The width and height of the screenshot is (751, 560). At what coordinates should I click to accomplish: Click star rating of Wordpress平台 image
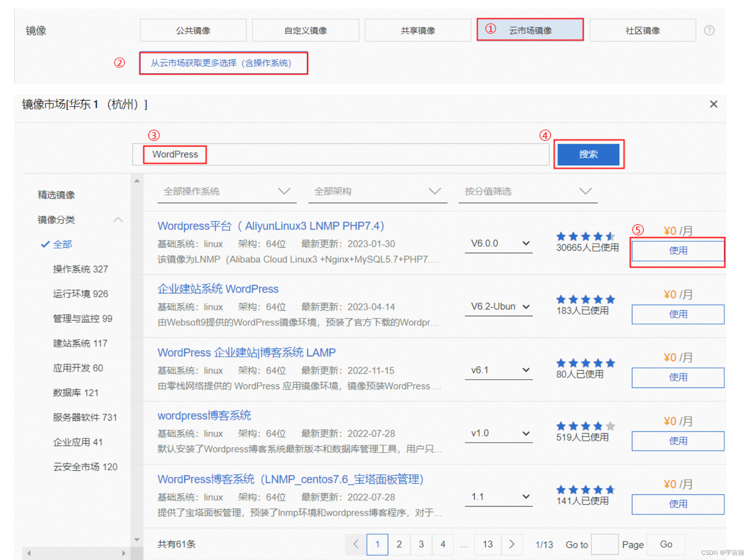click(x=586, y=236)
